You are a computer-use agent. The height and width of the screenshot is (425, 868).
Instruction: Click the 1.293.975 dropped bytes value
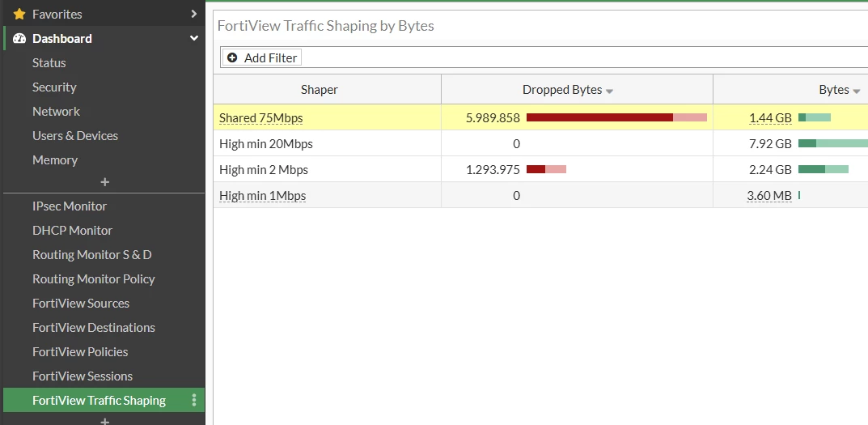tap(493, 169)
